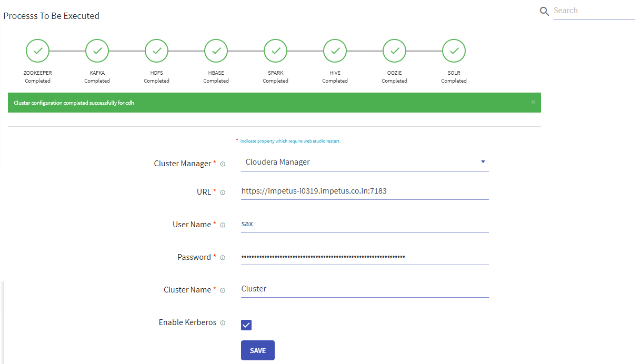
Task: Click the SAVE button
Action: click(257, 350)
